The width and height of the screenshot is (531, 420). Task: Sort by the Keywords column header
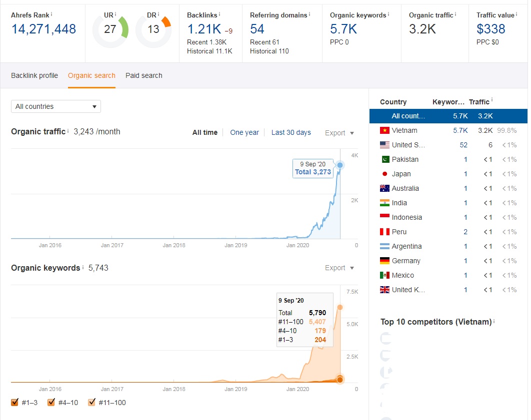pos(448,102)
